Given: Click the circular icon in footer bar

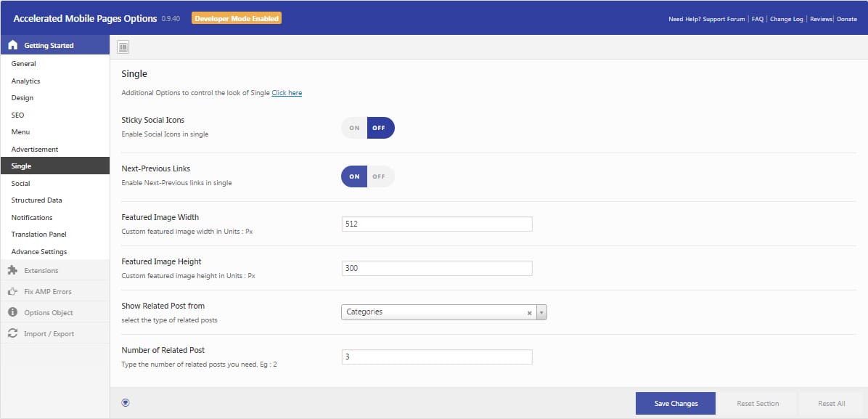Looking at the screenshot, I should [126, 403].
